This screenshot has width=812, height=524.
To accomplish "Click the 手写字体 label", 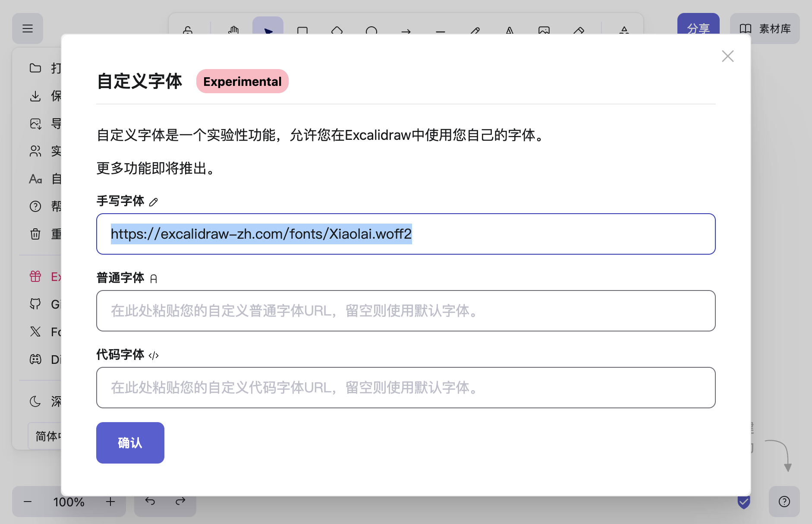I will click(120, 201).
